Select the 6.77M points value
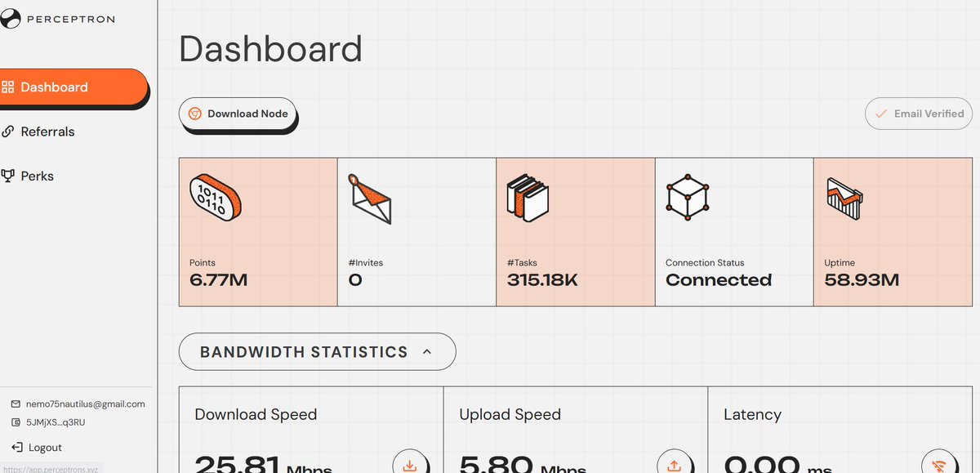Screen dimensions: 980x473 (218, 280)
